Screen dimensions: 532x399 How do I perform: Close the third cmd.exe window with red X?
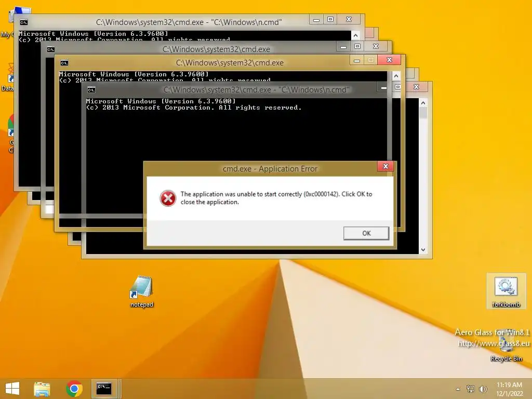coord(389,60)
